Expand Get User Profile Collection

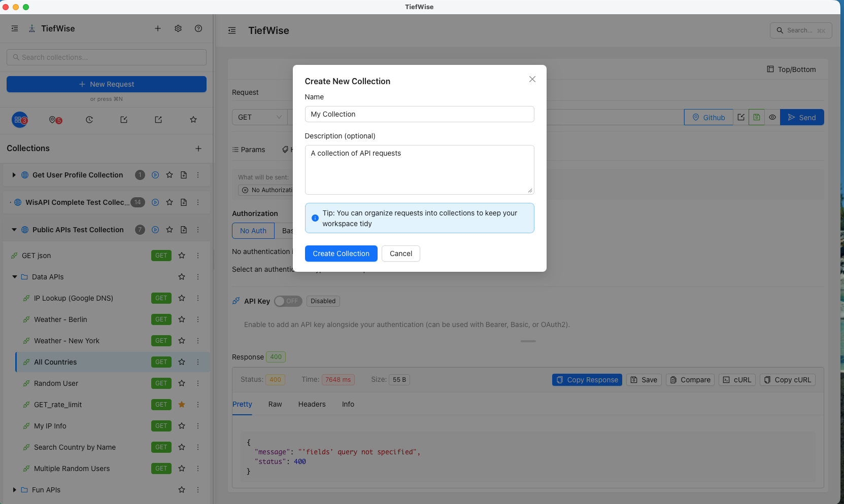(x=14, y=175)
